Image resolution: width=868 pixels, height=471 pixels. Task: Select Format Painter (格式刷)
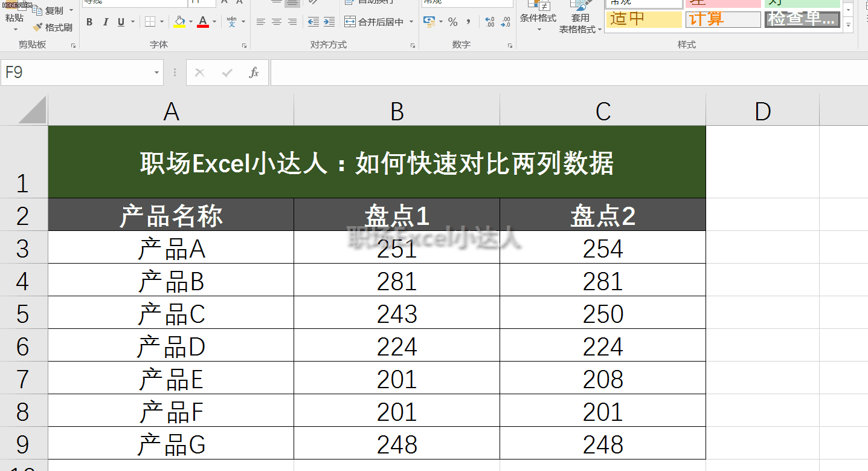pos(53,28)
